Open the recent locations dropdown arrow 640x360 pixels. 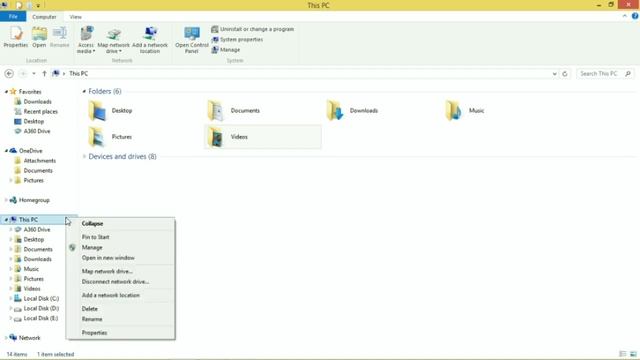coord(34,73)
